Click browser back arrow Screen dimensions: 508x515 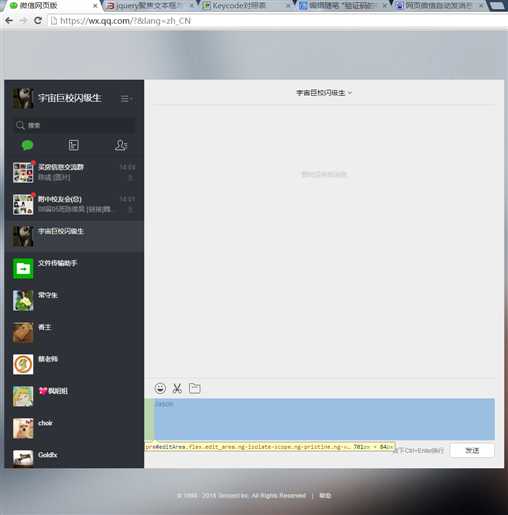9,21
